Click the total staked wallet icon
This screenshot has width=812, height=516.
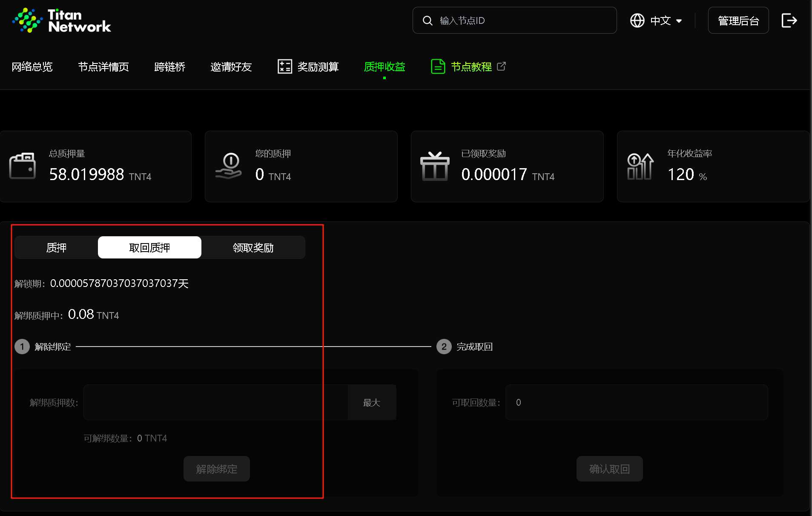tap(23, 166)
